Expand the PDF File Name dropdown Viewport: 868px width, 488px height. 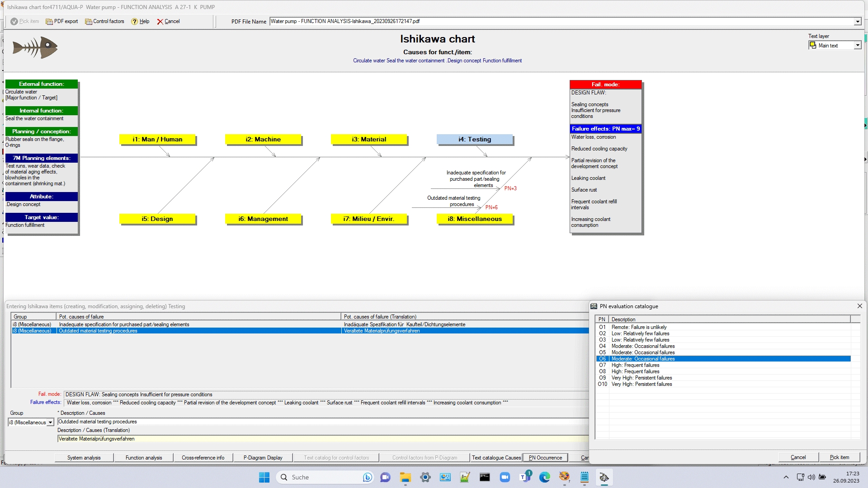click(x=857, y=21)
